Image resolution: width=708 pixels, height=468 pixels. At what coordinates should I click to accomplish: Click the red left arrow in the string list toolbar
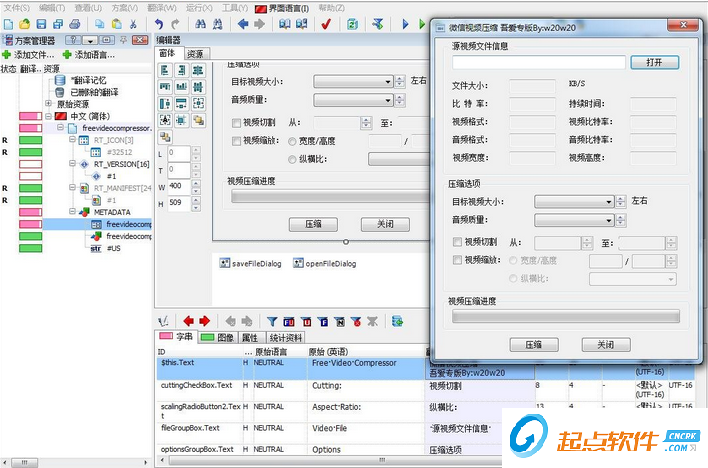click(x=187, y=321)
